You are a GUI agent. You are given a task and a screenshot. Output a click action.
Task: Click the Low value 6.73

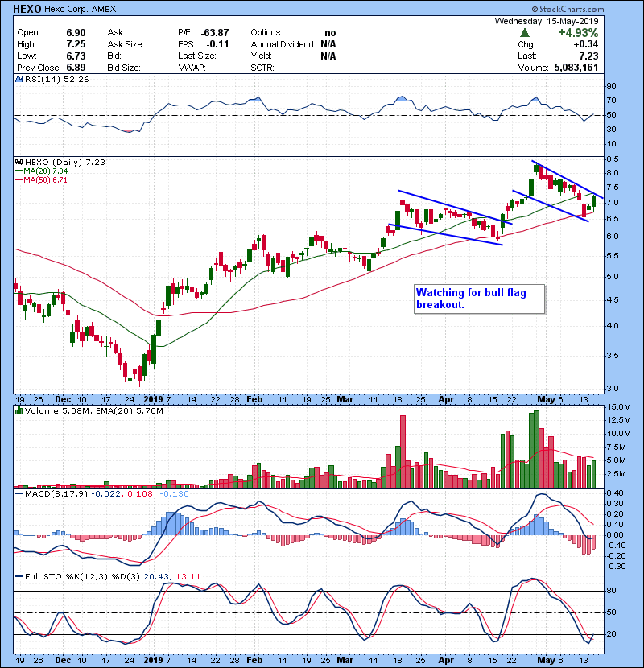click(x=76, y=56)
